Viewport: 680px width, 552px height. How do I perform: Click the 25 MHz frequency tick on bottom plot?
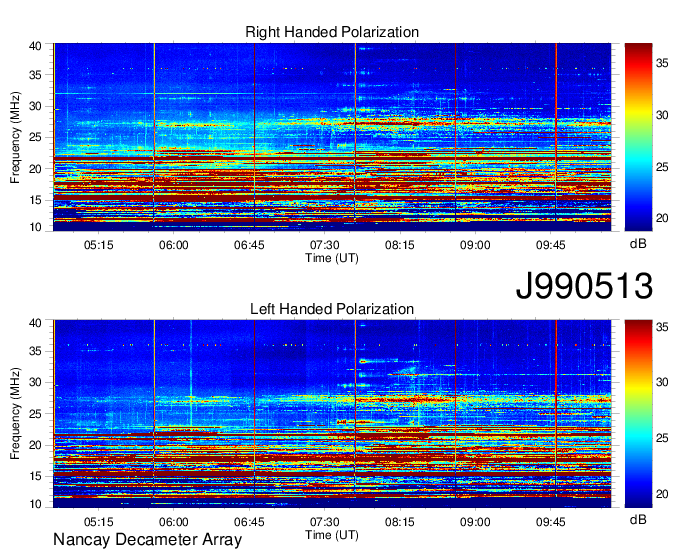point(36,414)
